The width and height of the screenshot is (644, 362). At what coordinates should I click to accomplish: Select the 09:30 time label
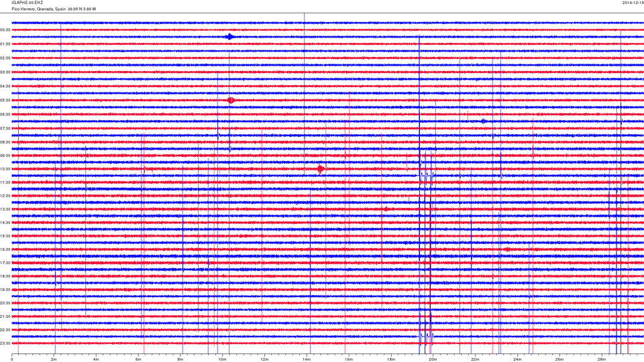(5, 156)
